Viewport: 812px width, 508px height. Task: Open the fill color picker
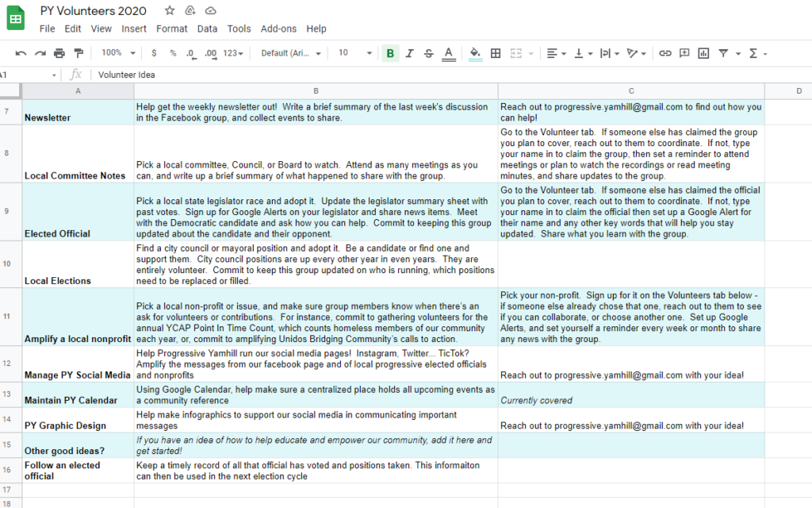coord(475,53)
